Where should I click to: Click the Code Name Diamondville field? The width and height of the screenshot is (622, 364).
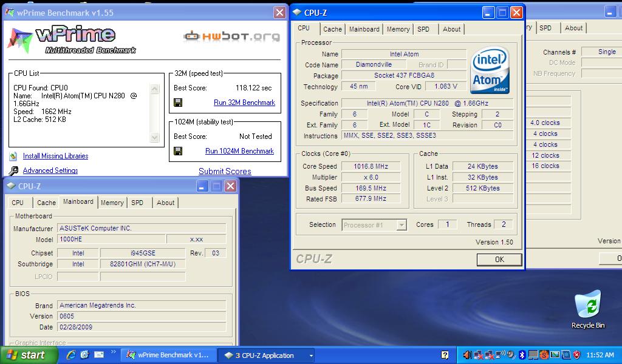point(374,64)
